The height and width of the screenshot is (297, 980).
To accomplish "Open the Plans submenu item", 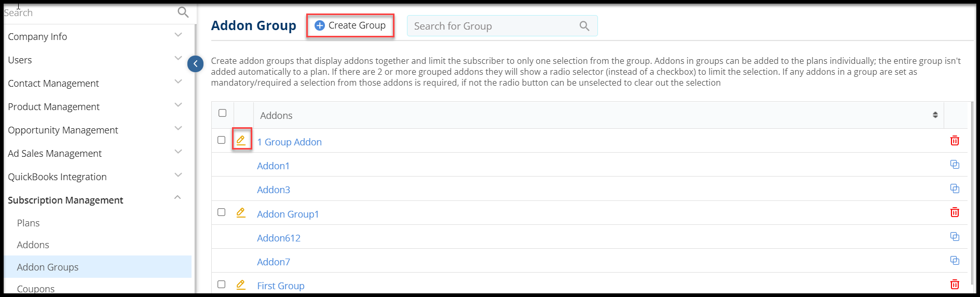I will (x=28, y=223).
